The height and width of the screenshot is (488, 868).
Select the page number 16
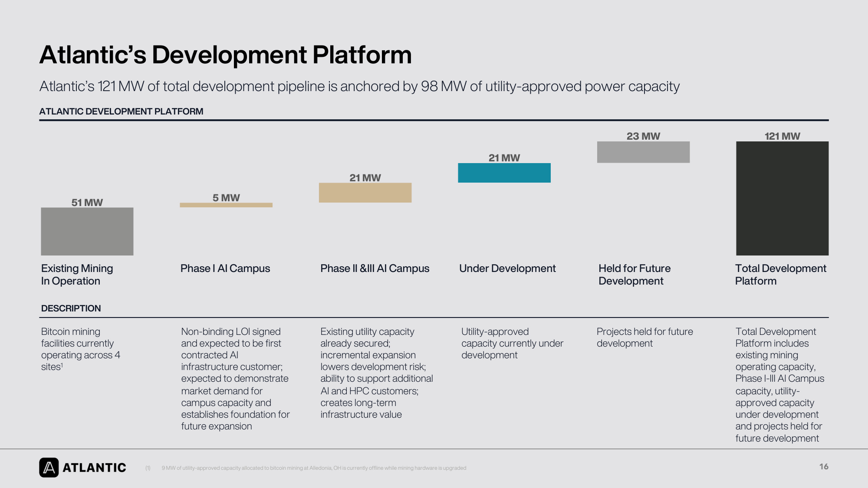pos(824,467)
